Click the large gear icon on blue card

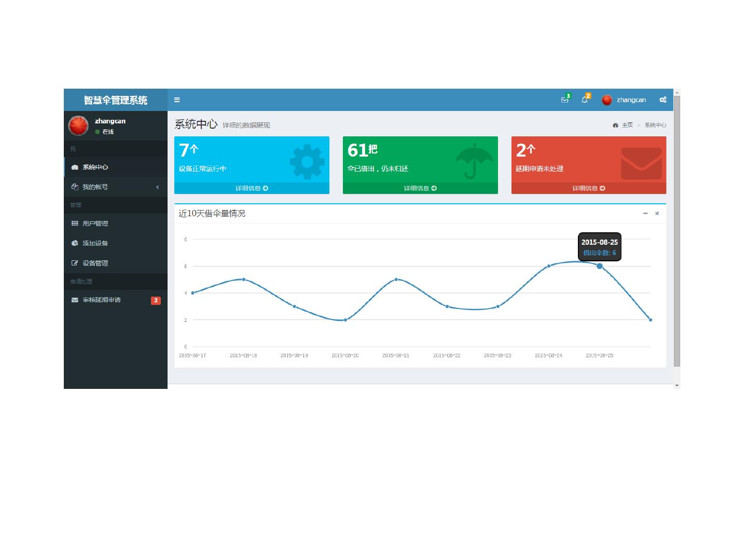(x=307, y=162)
